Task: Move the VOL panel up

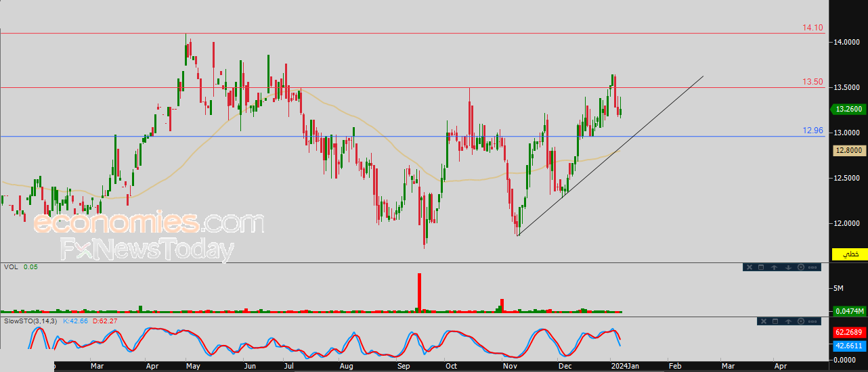Action: [x=774, y=267]
